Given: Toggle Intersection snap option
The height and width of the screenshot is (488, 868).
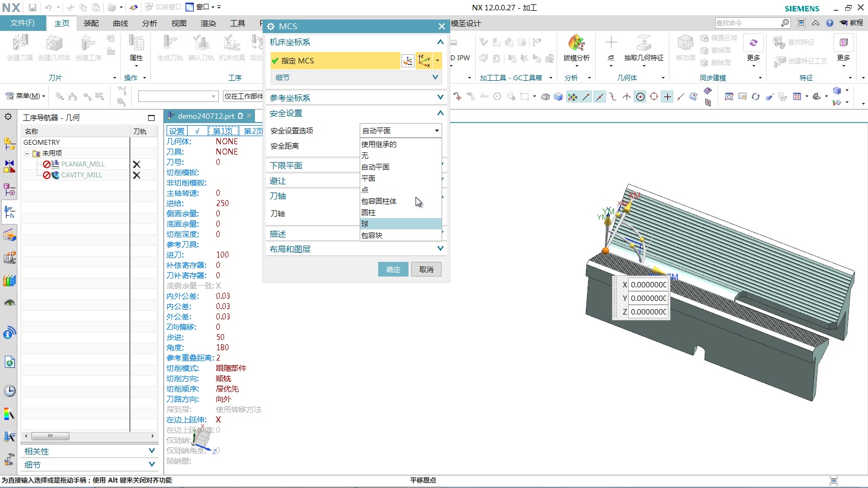Looking at the screenshot, I should (627, 97).
